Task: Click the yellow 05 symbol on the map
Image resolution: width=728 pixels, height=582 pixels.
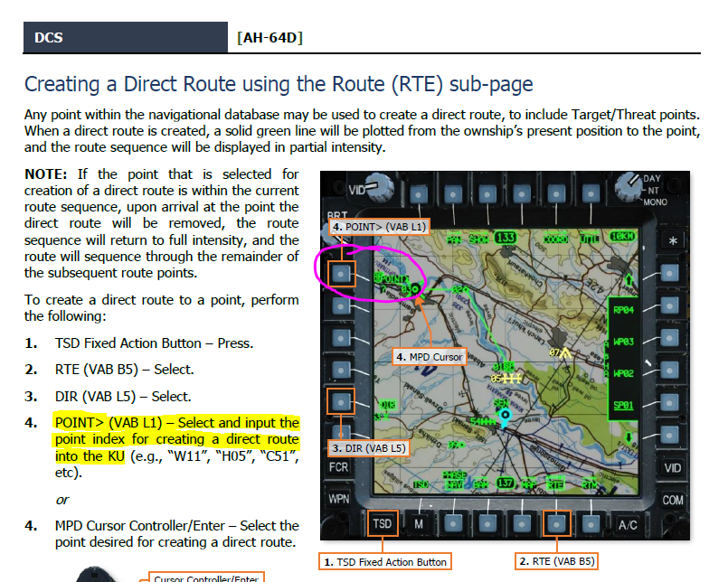Action: click(506, 379)
